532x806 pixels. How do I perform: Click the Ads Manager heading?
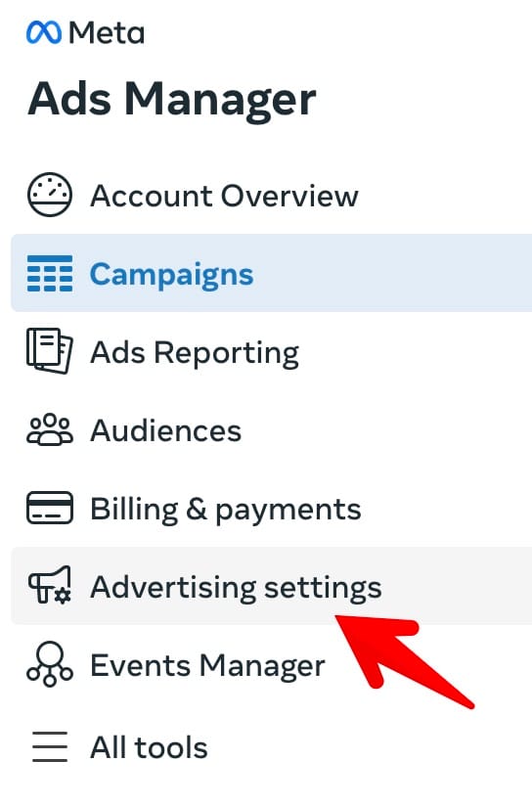(172, 99)
